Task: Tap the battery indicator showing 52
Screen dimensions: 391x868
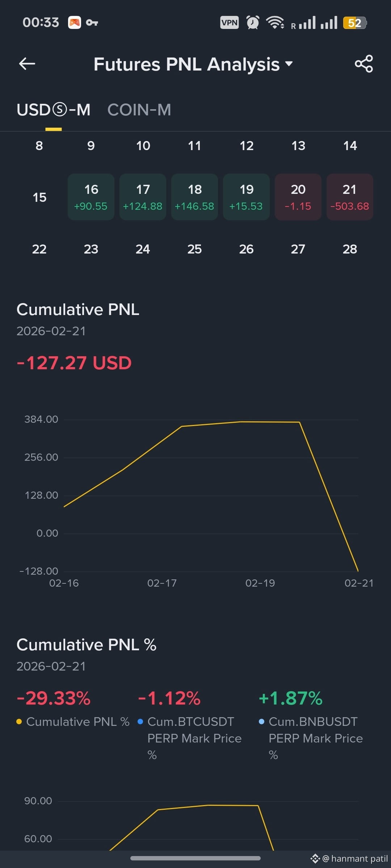Action: [355, 23]
